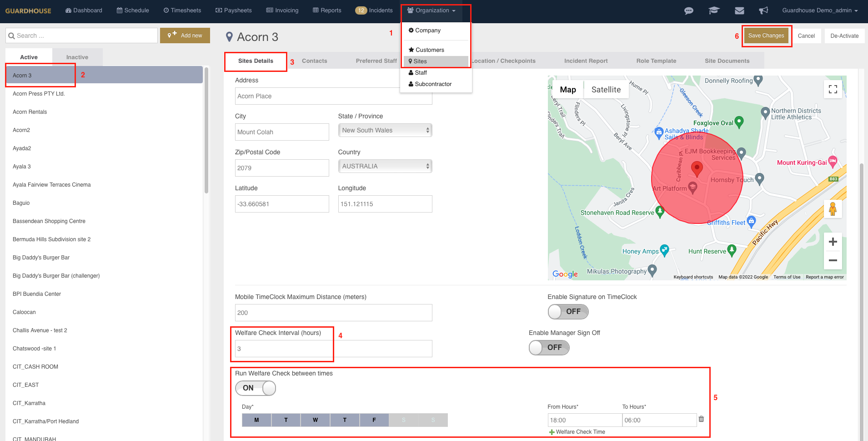Switch to the Contacts tab
The width and height of the screenshot is (868, 441).
tap(314, 61)
